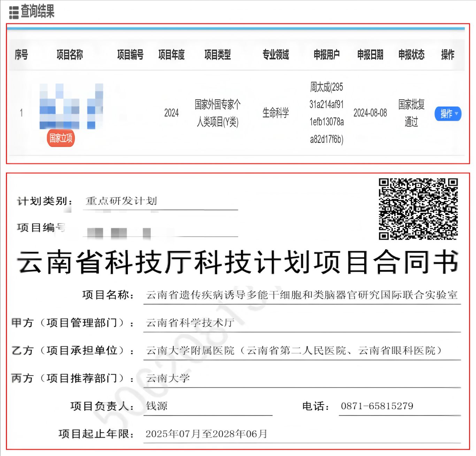
Task: Click 云南省科学技术厅 party A value
Action: (x=190, y=323)
